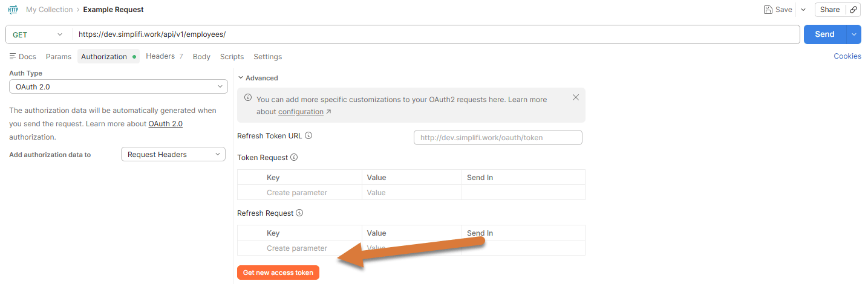
Task: Click the Refresh Token URL input field
Action: (498, 137)
